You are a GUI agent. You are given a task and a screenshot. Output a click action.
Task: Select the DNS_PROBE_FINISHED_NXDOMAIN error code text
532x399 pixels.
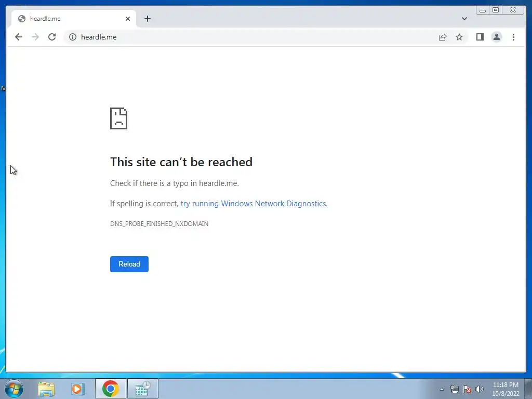point(159,223)
